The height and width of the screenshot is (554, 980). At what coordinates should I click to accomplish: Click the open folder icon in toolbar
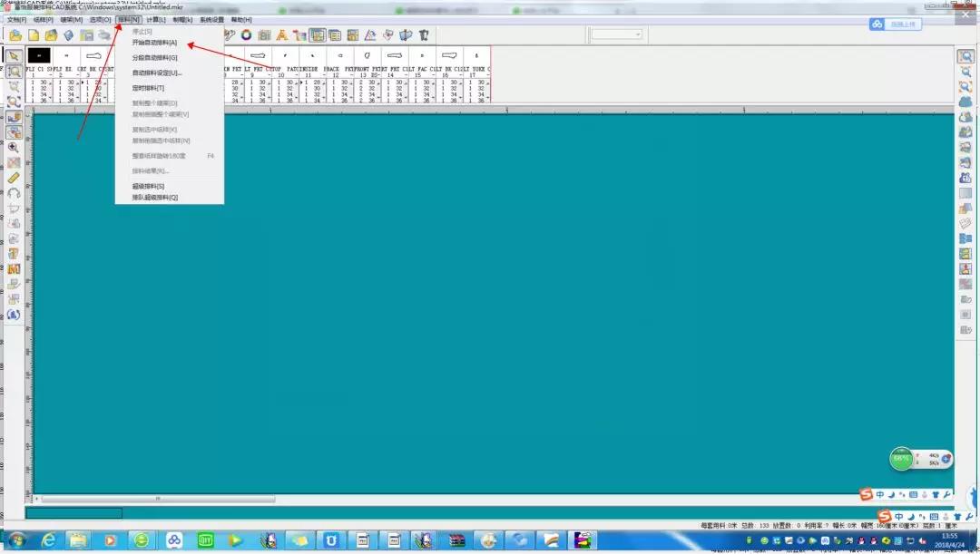tap(15, 35)
